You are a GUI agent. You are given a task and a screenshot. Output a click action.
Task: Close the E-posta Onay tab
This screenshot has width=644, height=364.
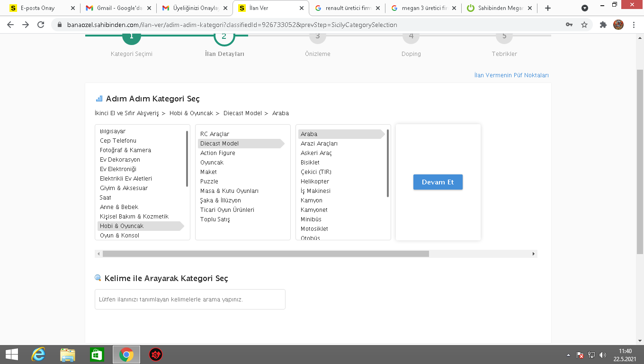click(x=72, y=8)
